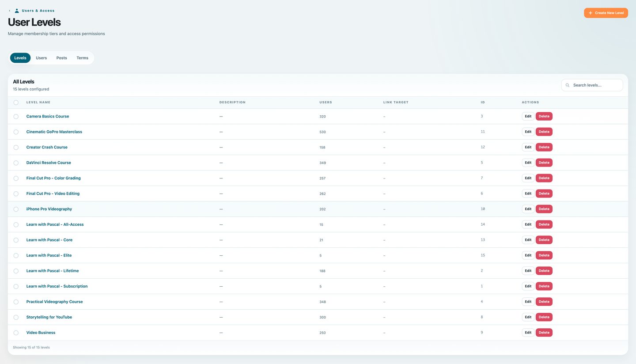Tick the Storytelling for YouTube checkbox
The width and height of the screenshot is (636, 364).
(x=16, y=318)
